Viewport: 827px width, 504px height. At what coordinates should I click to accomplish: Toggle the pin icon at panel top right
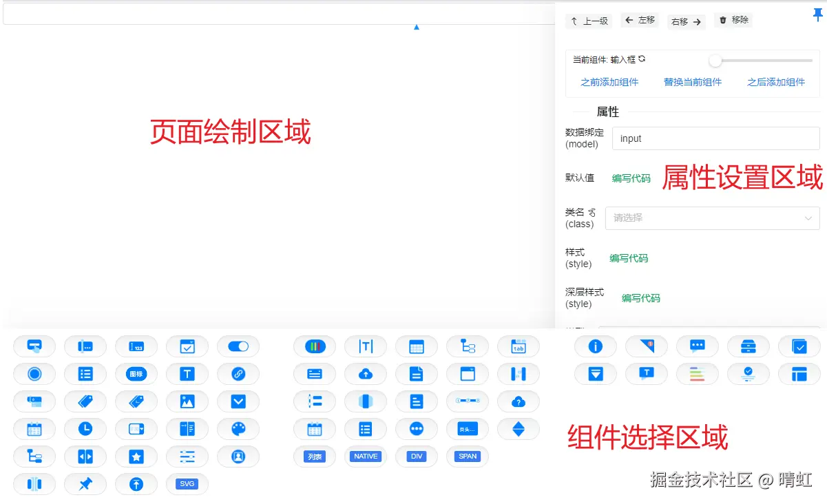click(817, 14)
